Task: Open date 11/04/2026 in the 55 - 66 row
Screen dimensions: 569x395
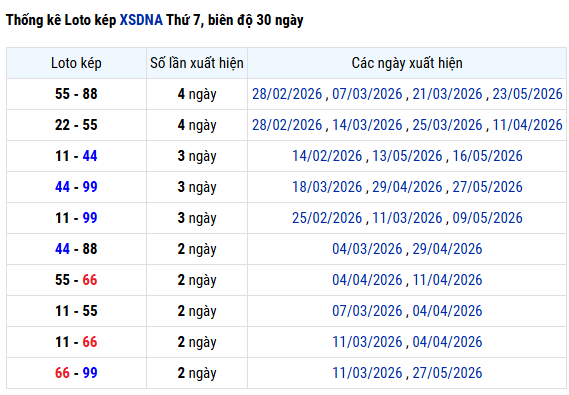Action: point(447,280)
